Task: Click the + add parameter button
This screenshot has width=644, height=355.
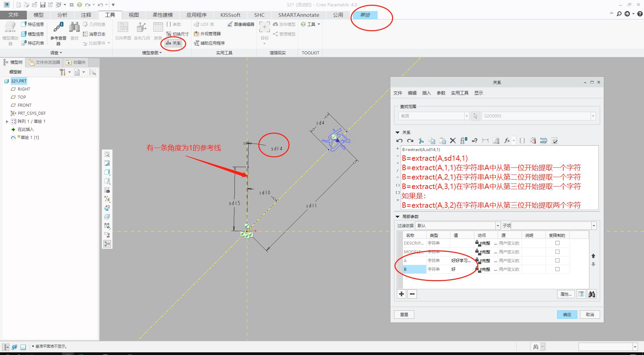Action: (401, 294)
